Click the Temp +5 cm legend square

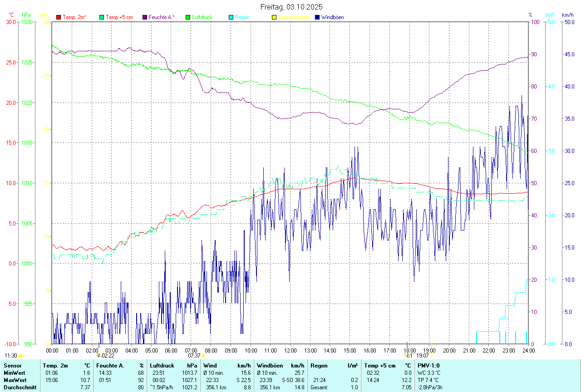[102, 17]
